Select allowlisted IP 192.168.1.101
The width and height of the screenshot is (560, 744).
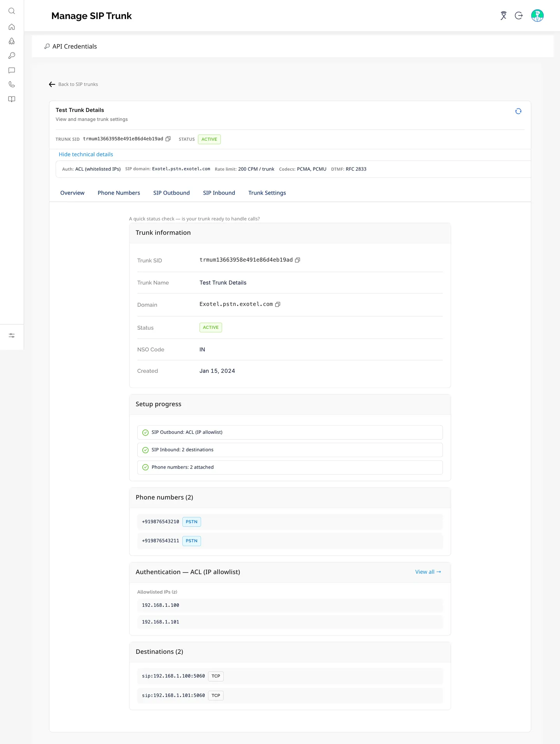[290, 622]
